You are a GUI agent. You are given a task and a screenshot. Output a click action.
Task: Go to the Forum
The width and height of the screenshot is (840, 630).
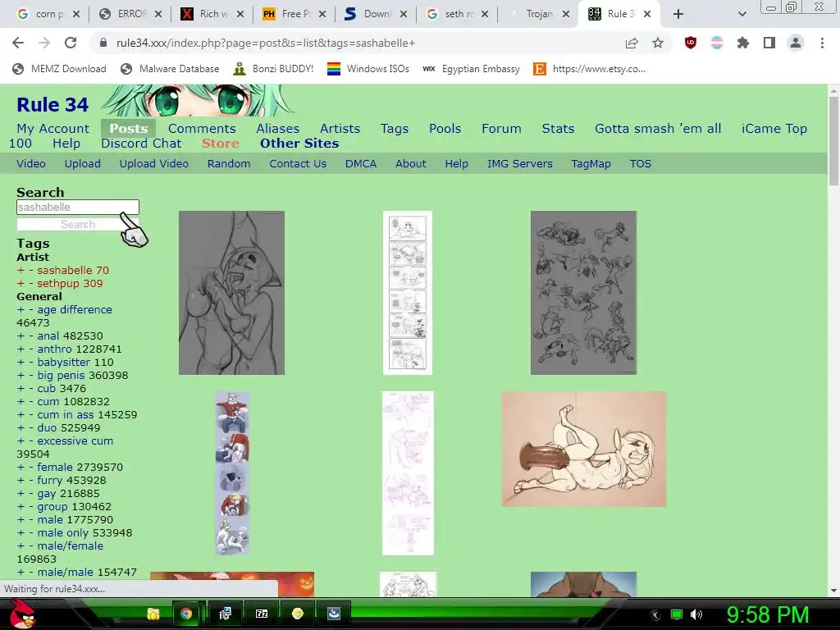click(501, 129)
